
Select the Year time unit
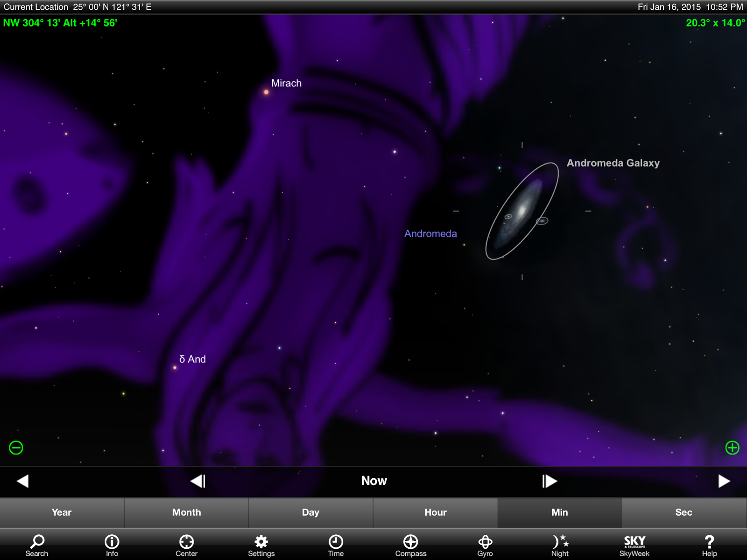(x=62, y=512)
